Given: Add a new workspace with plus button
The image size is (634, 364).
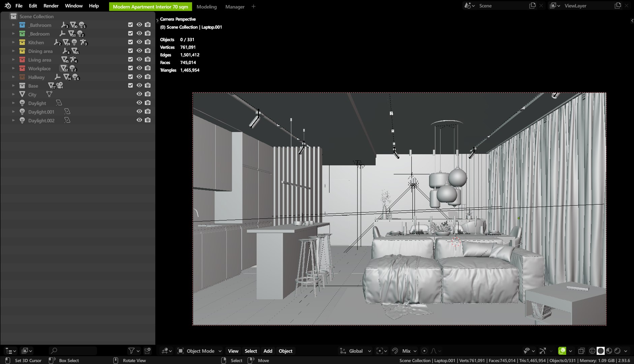Looking at the screenshot, I should [253, 6].
